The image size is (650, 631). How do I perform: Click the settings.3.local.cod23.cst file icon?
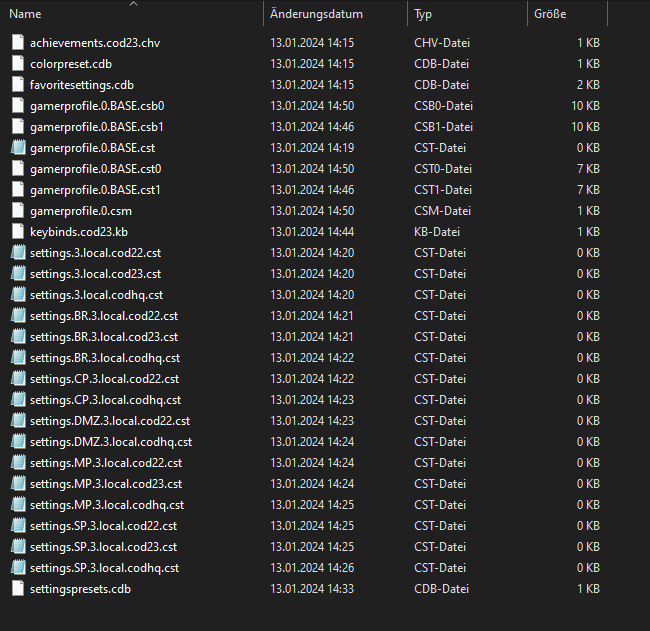[x=18, y=274]
